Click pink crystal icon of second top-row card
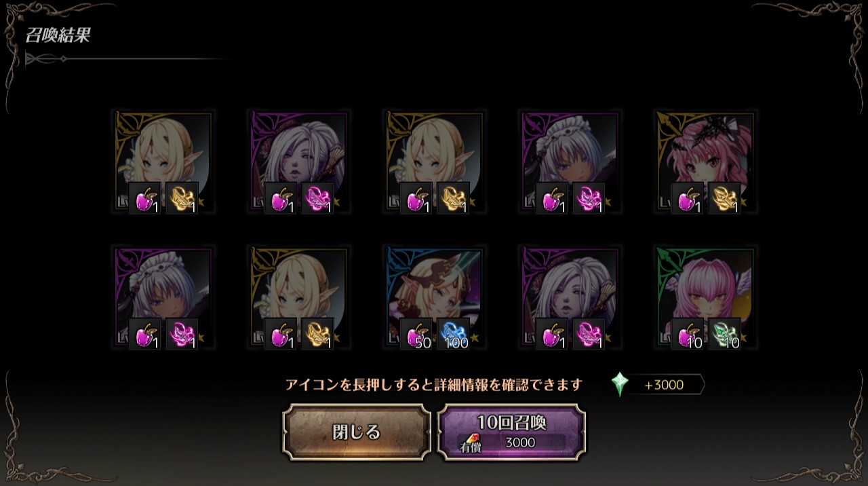Screen dimensions: 868x486 click(x=318, y=198)
